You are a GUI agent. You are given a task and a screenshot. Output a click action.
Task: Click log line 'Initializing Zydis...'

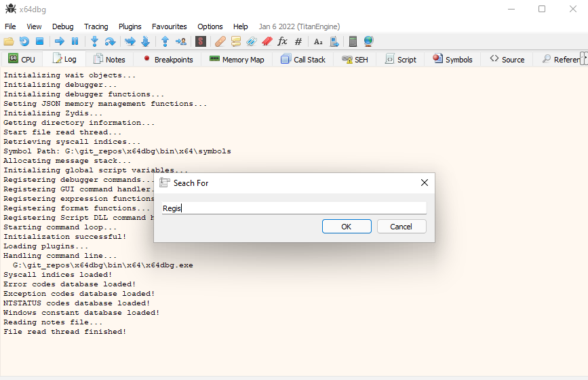(x=53, y=113)
